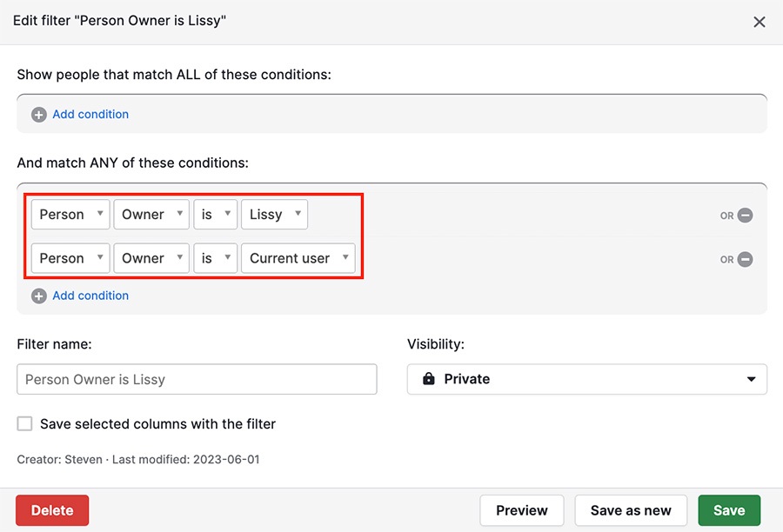Viewport: 783px width, 532px height.
Task: Remove the Lissy condition with minus icon
Action: point(745,216)
